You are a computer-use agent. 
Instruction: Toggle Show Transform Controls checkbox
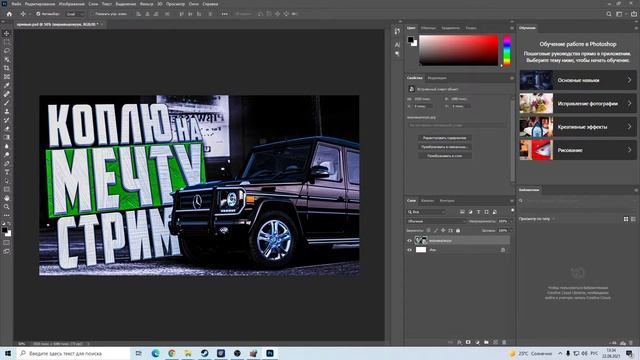coord(92,14)
